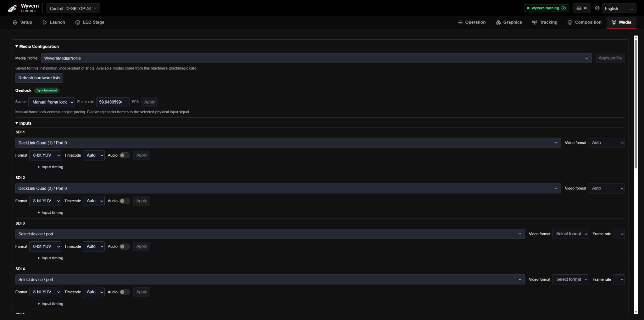Collapse the Media Configuration section
Viewport: 644px width, 320px height.
(37, 46)
